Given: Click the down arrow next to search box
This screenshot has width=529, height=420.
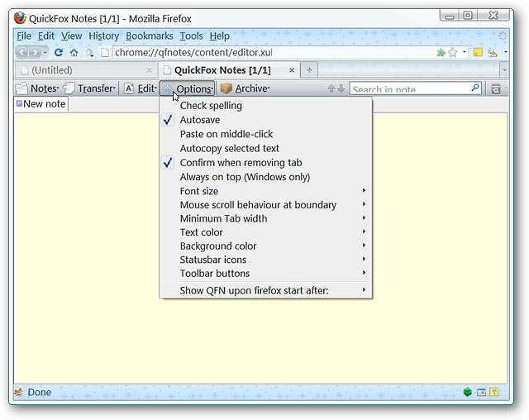Looking at the screenshot, I should click(x=341, y=88).
